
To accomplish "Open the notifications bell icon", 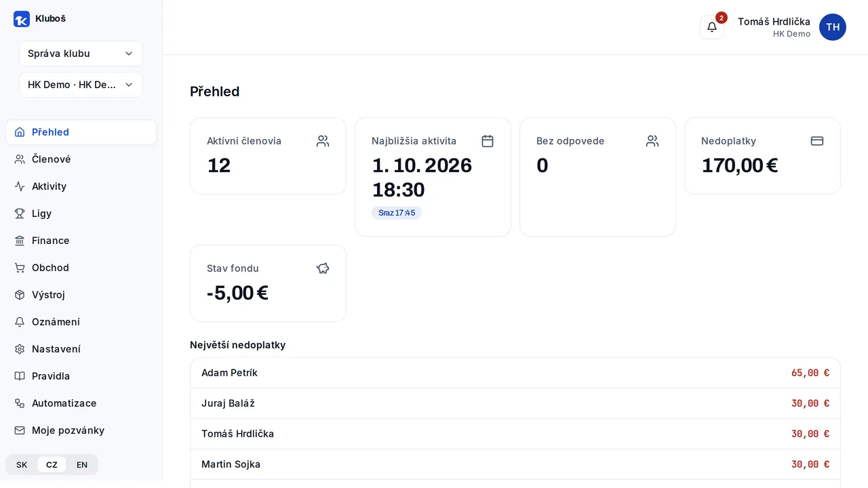I will click(x=712, y=27).
